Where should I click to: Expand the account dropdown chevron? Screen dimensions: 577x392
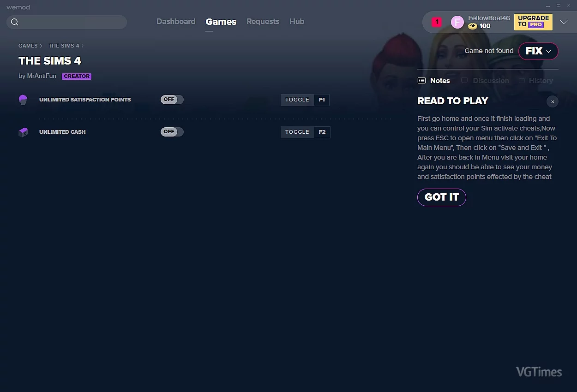coord(564,22)
